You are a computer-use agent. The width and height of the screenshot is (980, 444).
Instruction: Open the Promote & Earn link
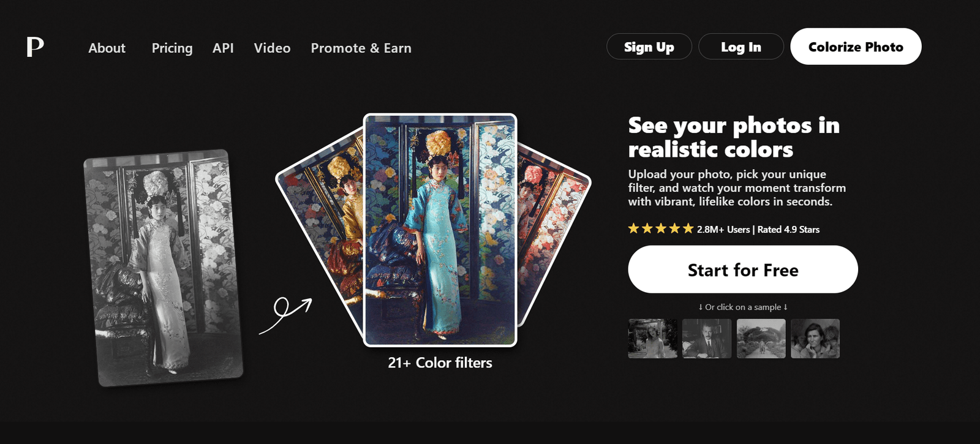point(361,48)
